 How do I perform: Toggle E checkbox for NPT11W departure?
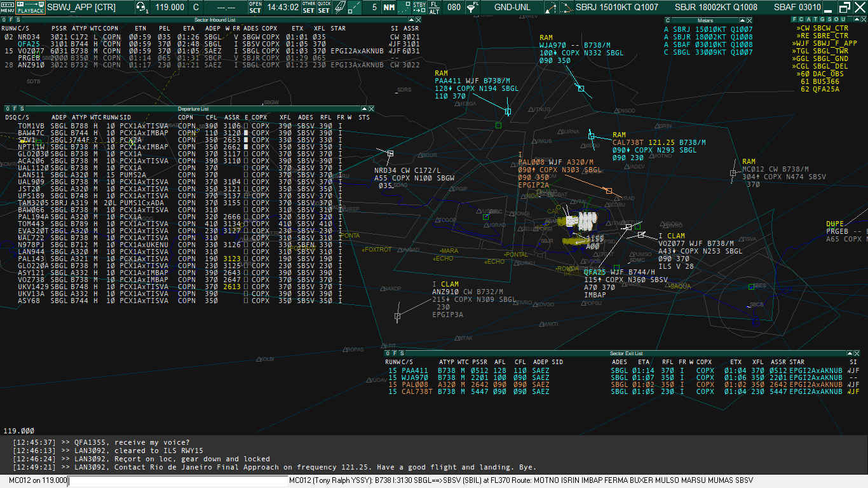pyautogui.click(x=246, y=147)
